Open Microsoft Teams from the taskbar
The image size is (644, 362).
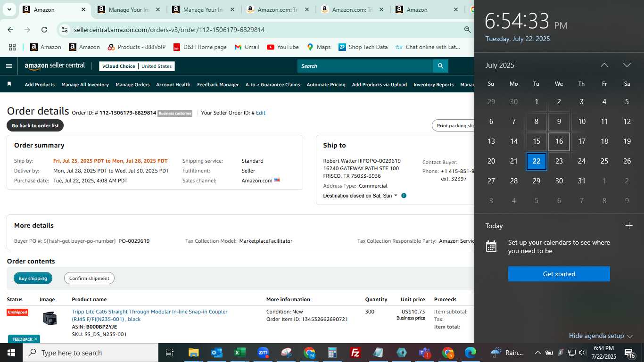click(x=425, y=353)
